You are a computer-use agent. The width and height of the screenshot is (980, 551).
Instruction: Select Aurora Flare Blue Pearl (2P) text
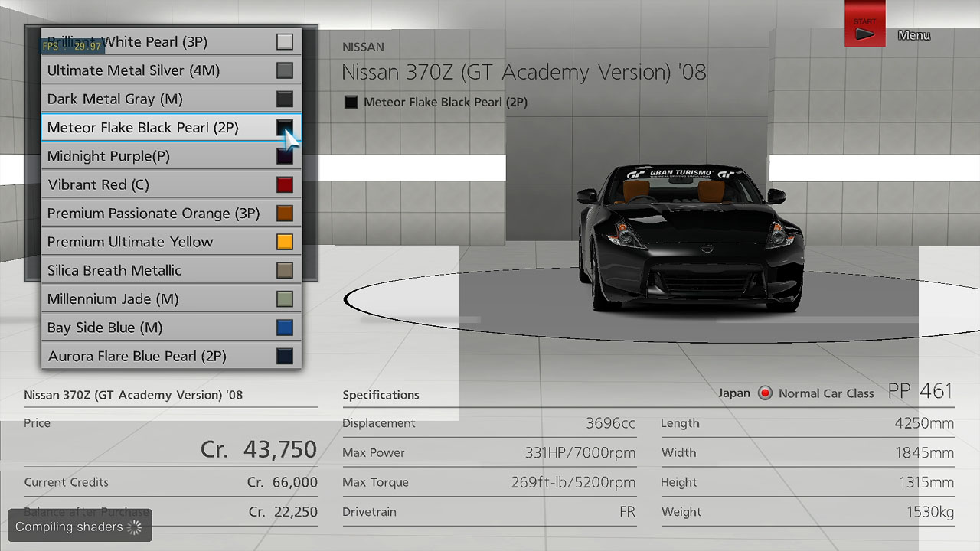(x=137, y=356)
